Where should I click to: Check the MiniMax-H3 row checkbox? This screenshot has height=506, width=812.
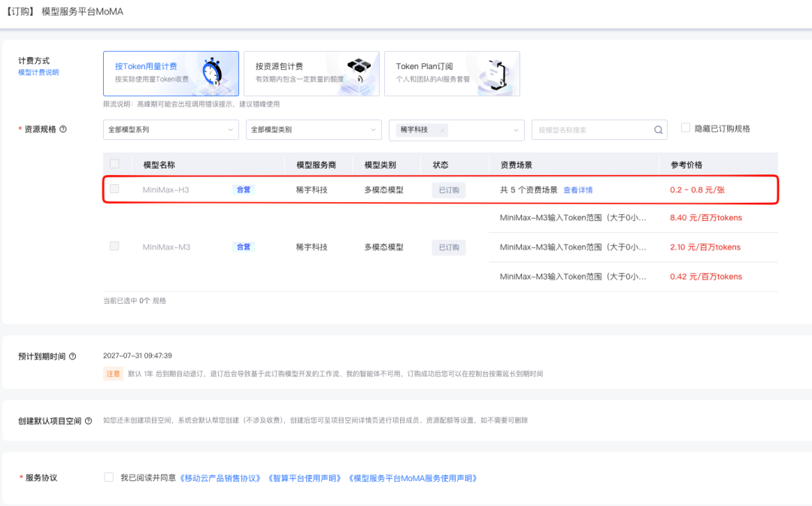pyautogui.click(x=114, y=189)
